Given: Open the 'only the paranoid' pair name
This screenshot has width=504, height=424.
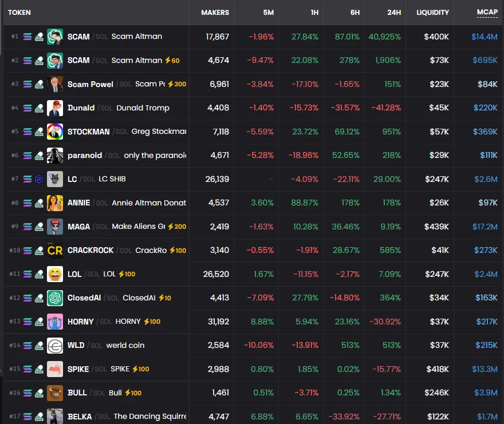Looking at the screenshot, I should (155, 156).
